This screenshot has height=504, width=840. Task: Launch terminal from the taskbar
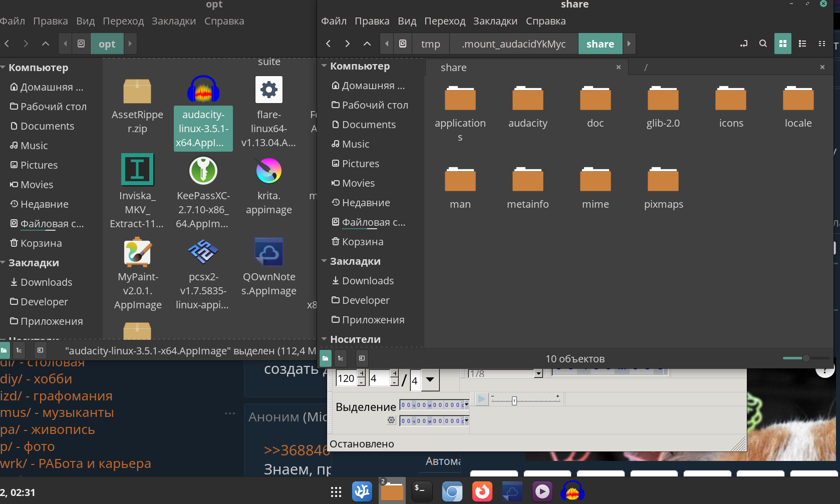tap(421, 491)
